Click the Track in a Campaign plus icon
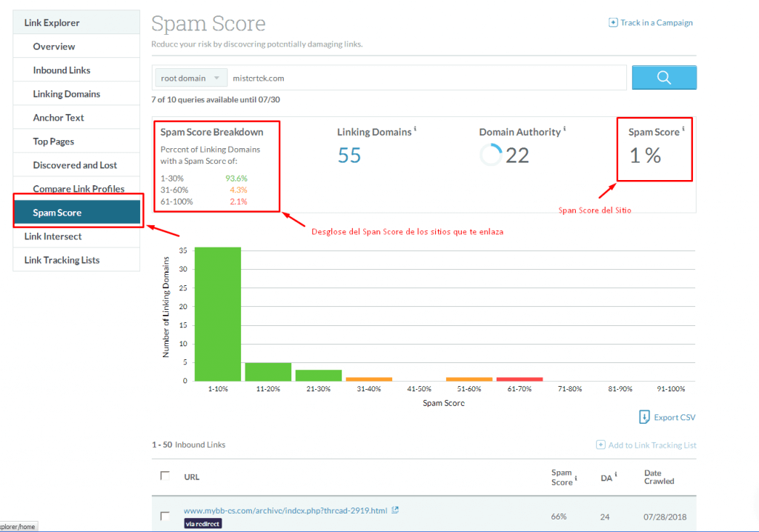 point(613,23)
